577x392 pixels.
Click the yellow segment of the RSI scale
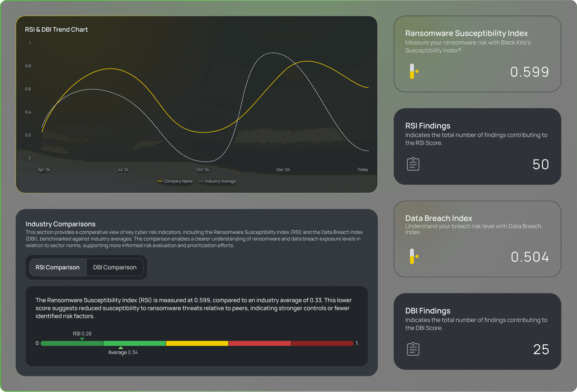[x=197, y=343]
